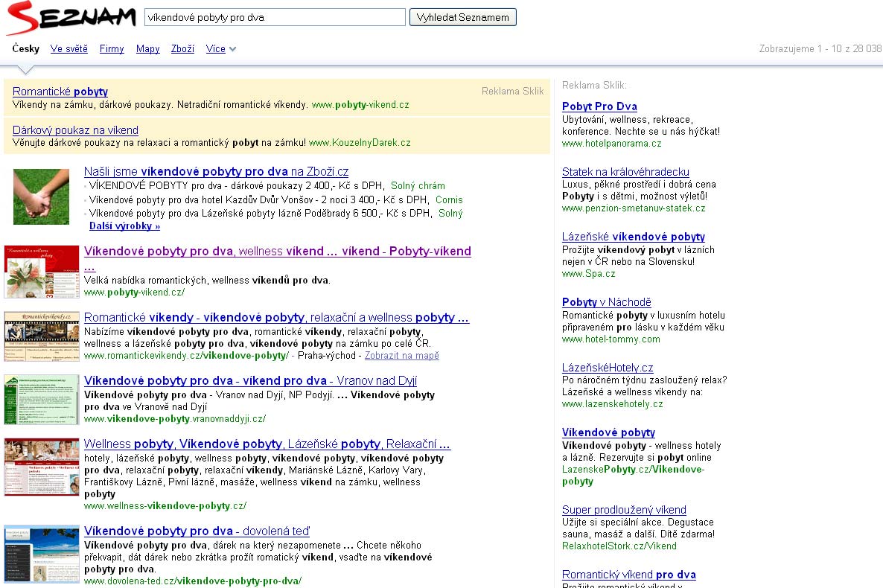
Task: Click the Seznam logo
Action: tap(71, 18)
